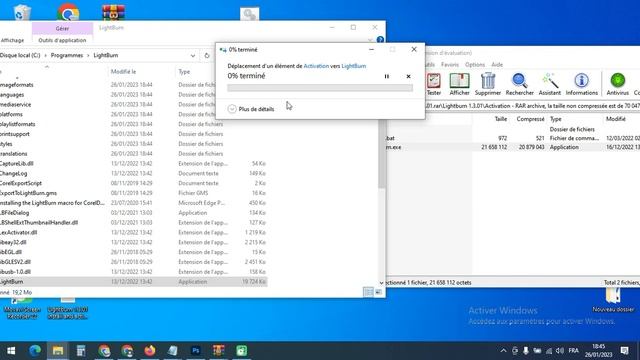This screenshot has width=640, height=360.
Task: Launch Firefox from taskbar
Action: pos(150,351)
